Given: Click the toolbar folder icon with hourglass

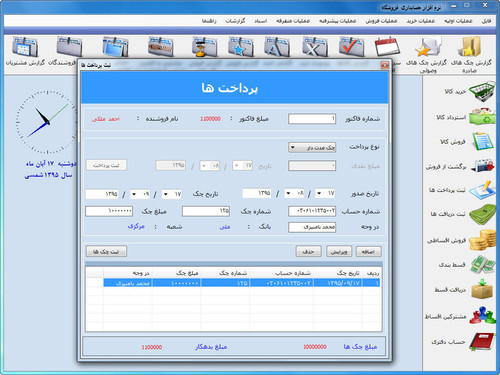Looking at the screenshot, I should 204,47.
